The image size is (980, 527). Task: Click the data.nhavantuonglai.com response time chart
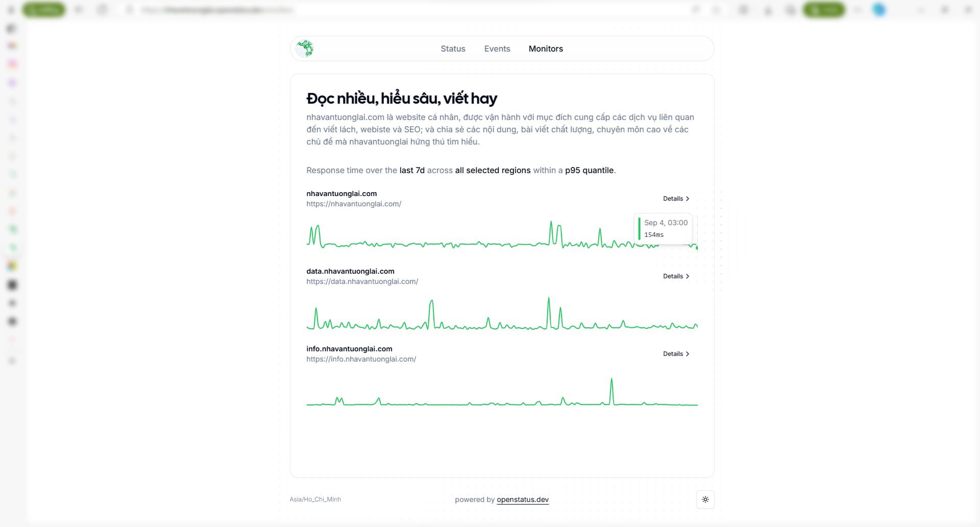[x=502, y=314]
